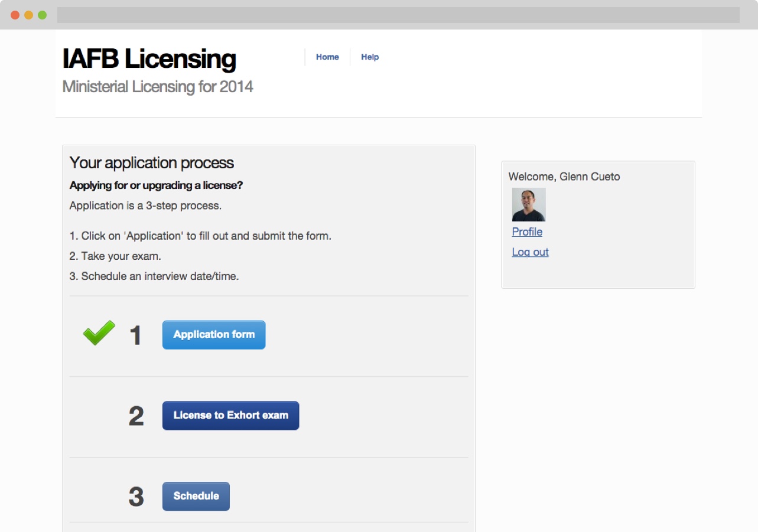
Task: Click the IAFB Licensing site title
Action: tap(149, 59)
